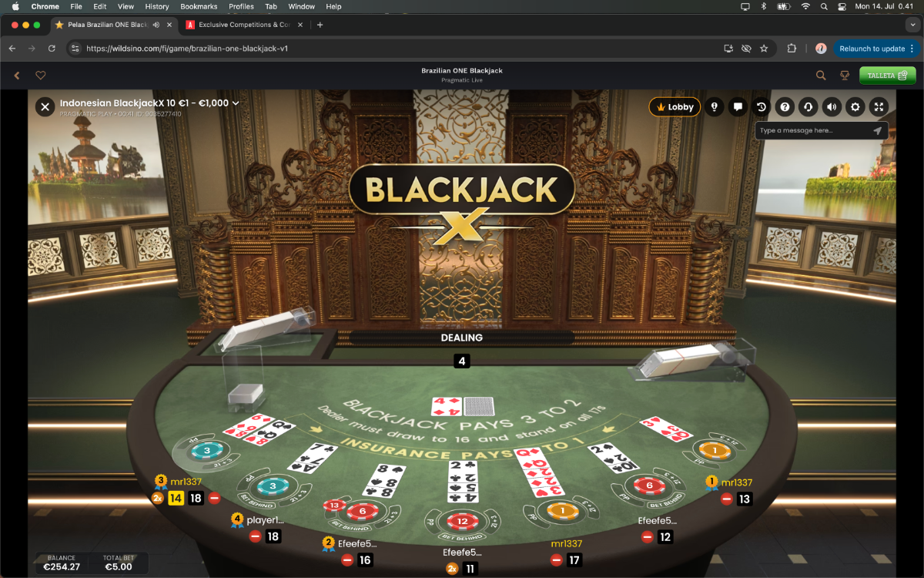924x578 pixels.
Task: Open the site search magnifier icon
Action: 821,76
